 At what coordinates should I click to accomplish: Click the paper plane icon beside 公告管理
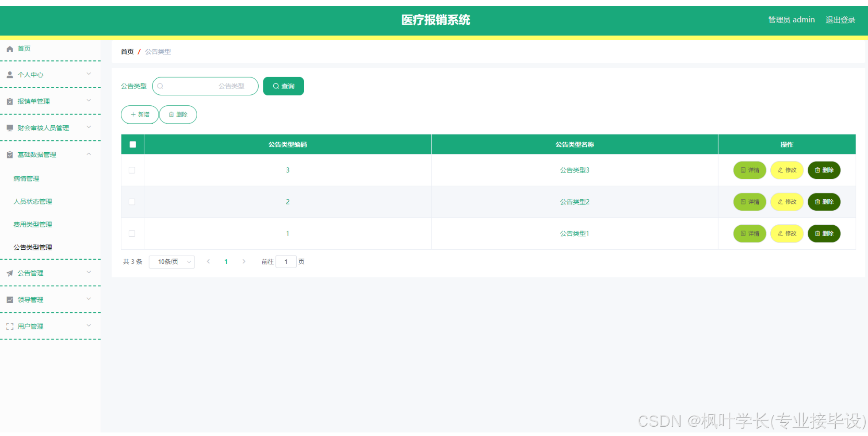10,273
